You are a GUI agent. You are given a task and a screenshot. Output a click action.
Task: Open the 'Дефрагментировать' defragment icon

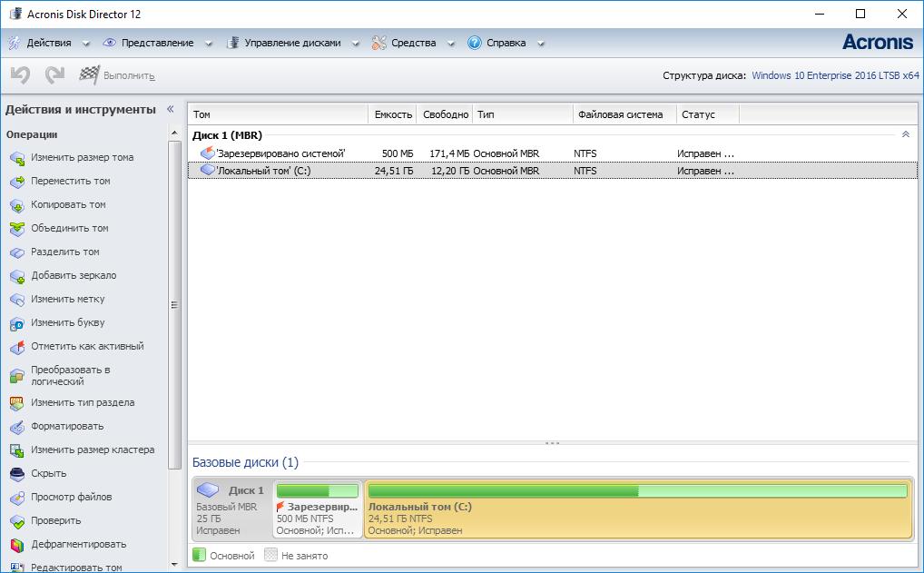point(16,545)
